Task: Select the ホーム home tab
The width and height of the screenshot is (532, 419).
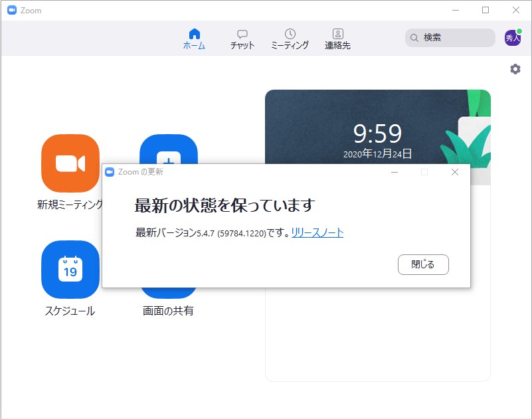Action: click(193, 37)
